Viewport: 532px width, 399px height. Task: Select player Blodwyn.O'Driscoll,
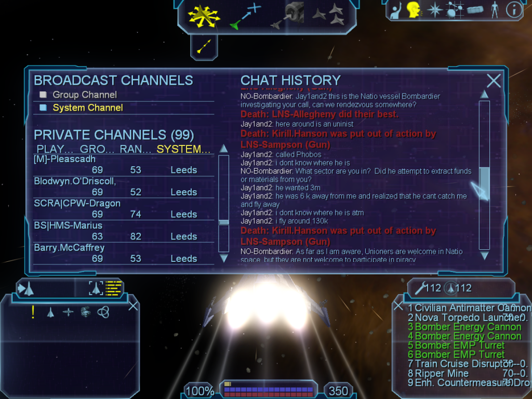(x=124, y=187)
